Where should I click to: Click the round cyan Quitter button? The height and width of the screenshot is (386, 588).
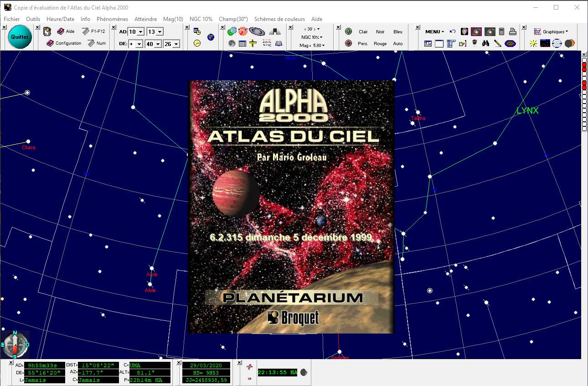[20, 37]
